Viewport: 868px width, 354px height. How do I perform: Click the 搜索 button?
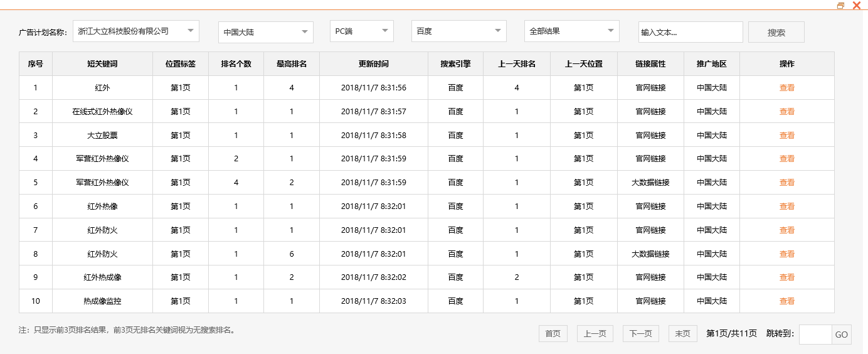pyautogui.click(x=776, y=32)
